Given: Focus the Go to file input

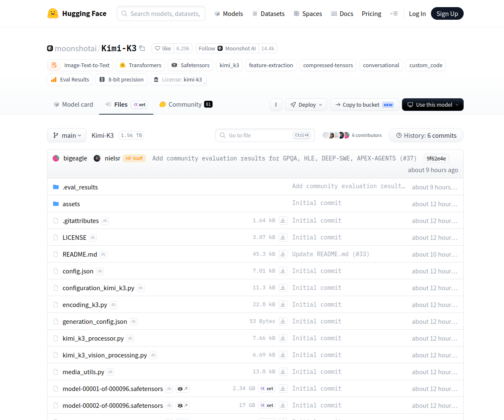Looking at the screenshot, I should click(265, 135).
